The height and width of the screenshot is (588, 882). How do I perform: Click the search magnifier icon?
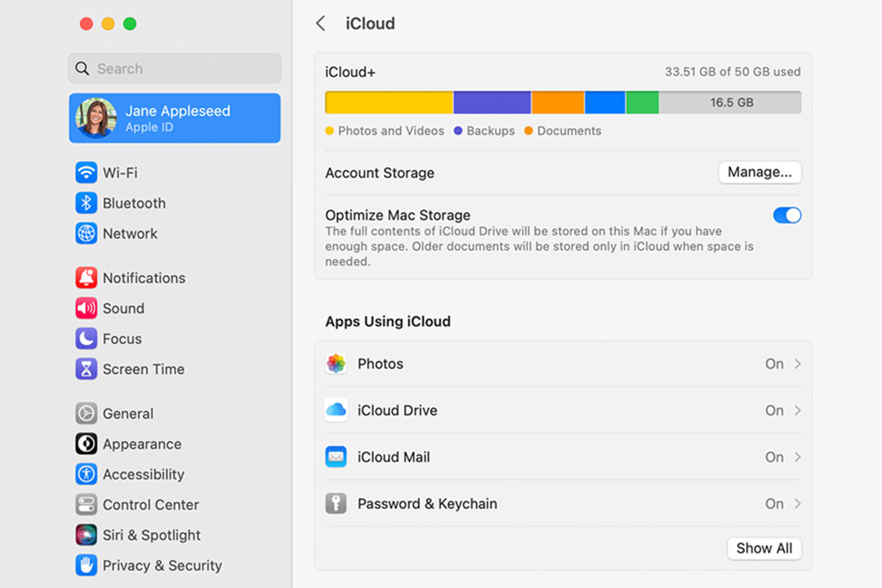(82, 69)
